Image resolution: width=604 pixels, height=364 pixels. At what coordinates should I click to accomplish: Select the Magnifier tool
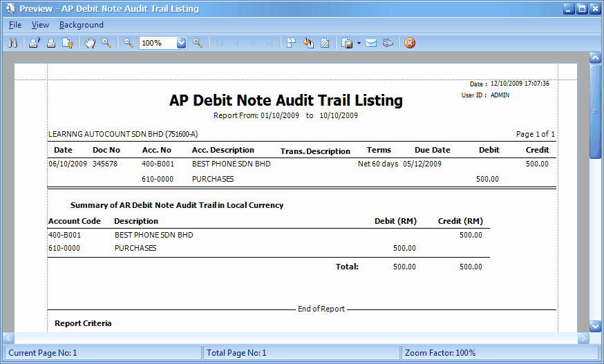pos(106,43)
